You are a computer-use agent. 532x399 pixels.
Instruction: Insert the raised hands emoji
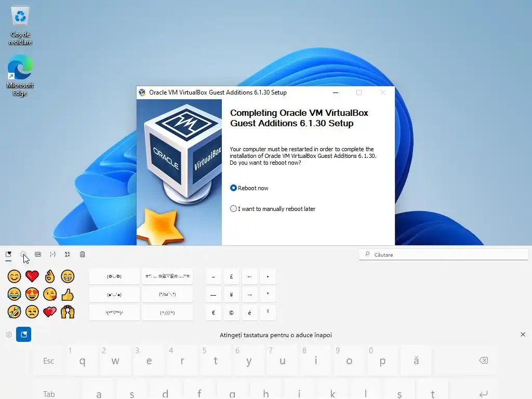point(68,312)
